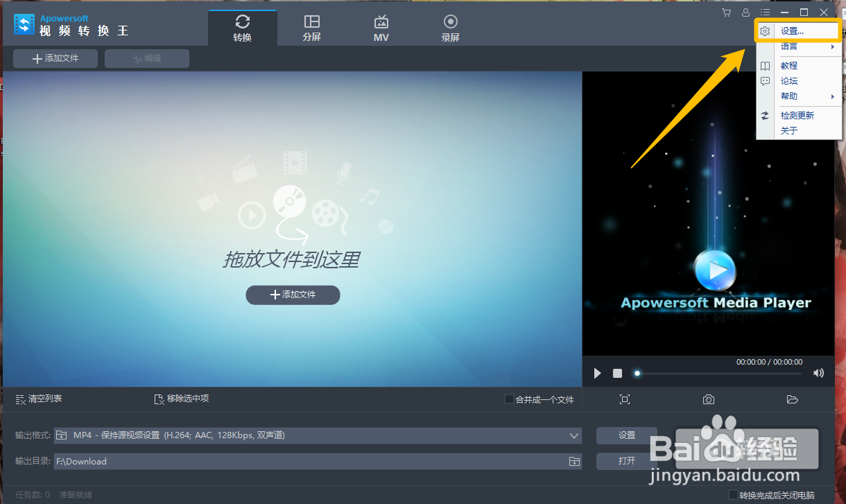Screen dimensions: 846x504
Task: Open the snapshot folder icon
Action: [793, 399]
